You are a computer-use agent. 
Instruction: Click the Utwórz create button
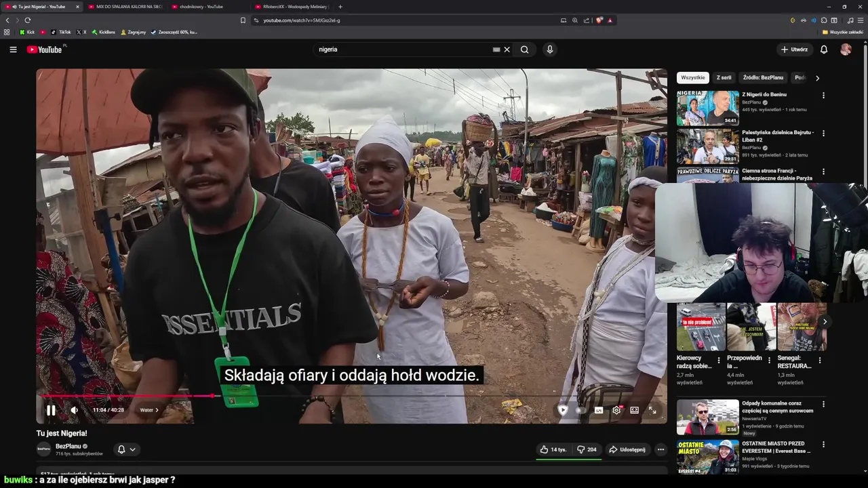pyautogui.click(x=794, y=49)
